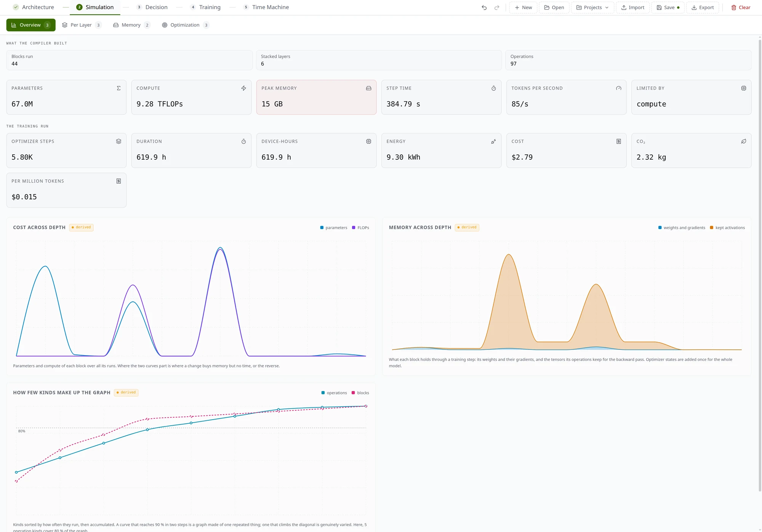The height and width of the screenshot is (532, 762).
Task: Click the red Clear button
Action: pos(741,8)
